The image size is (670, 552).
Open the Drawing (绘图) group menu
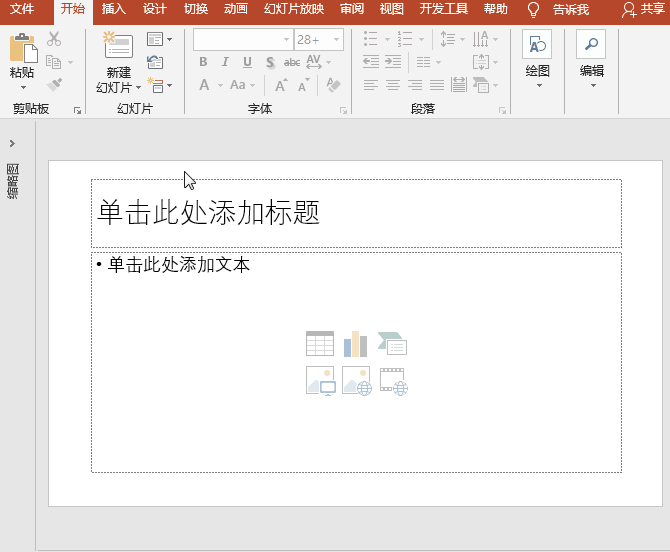point(537,59)
